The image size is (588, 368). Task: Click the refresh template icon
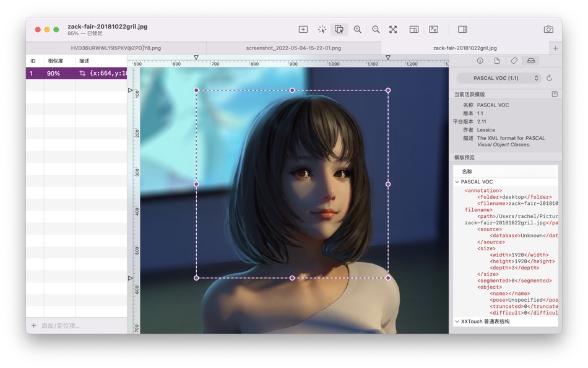(x=549, y=78)
